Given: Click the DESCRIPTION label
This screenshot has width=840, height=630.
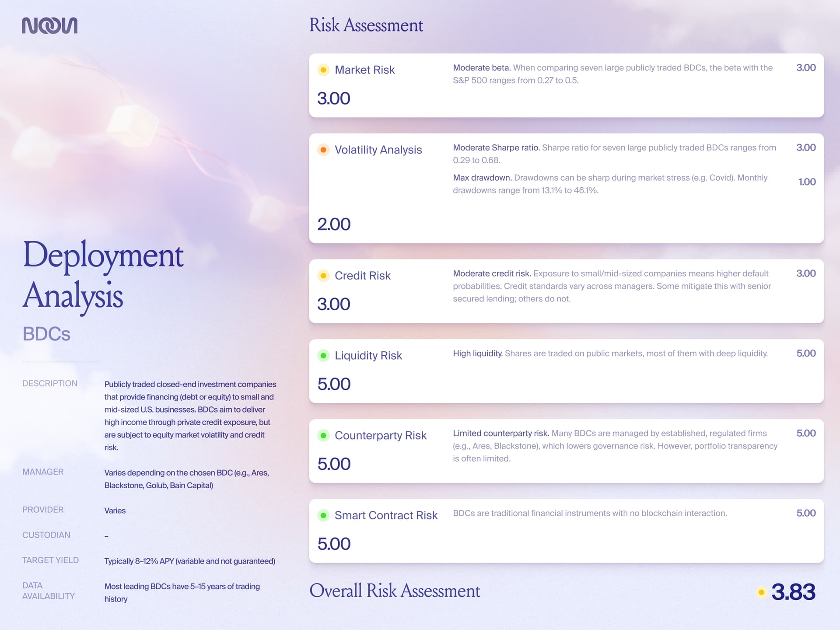Looking at the screenshot, I should (50, 384).
